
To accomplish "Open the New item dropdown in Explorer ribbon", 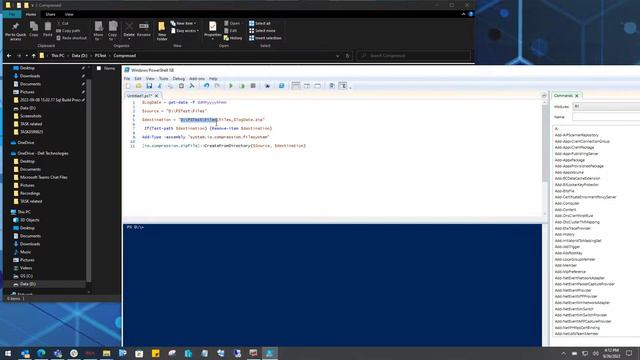I will point(183,23).
